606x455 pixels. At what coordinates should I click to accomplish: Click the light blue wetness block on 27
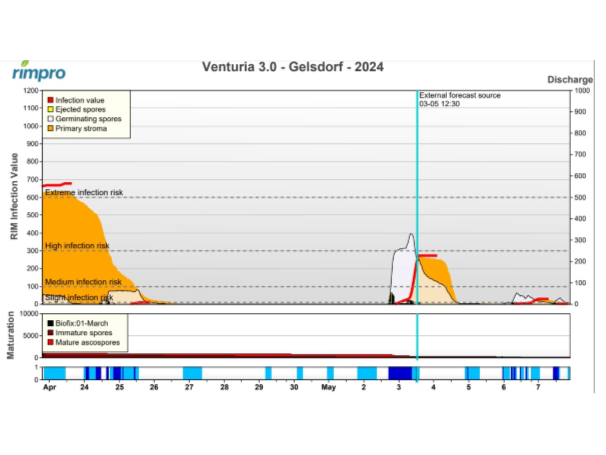coord(192,373)
